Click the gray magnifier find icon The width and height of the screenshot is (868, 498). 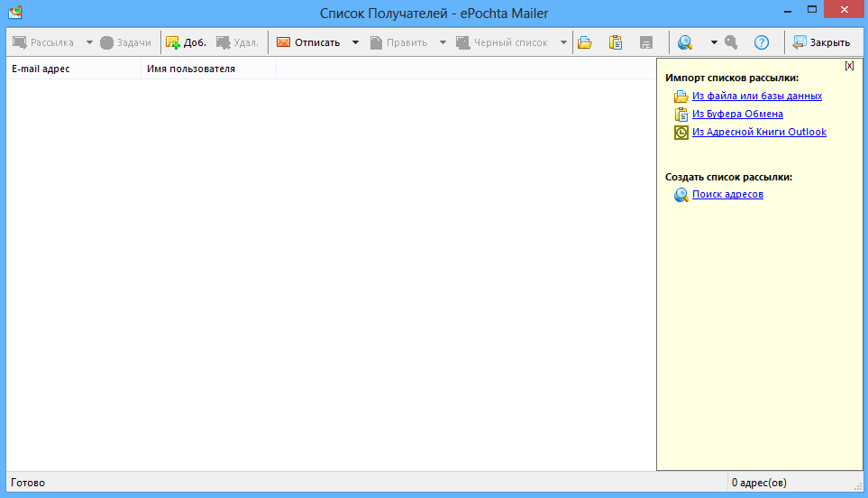(731, 42)
